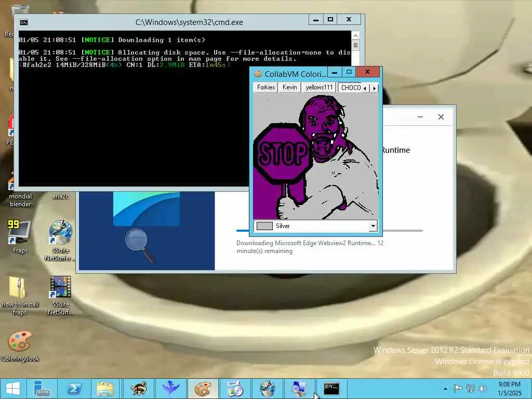Click the CollabVM Coloring palette title icon
This screenshot has height=399, width=532.
pyautogui.click(x=258, y=74)
